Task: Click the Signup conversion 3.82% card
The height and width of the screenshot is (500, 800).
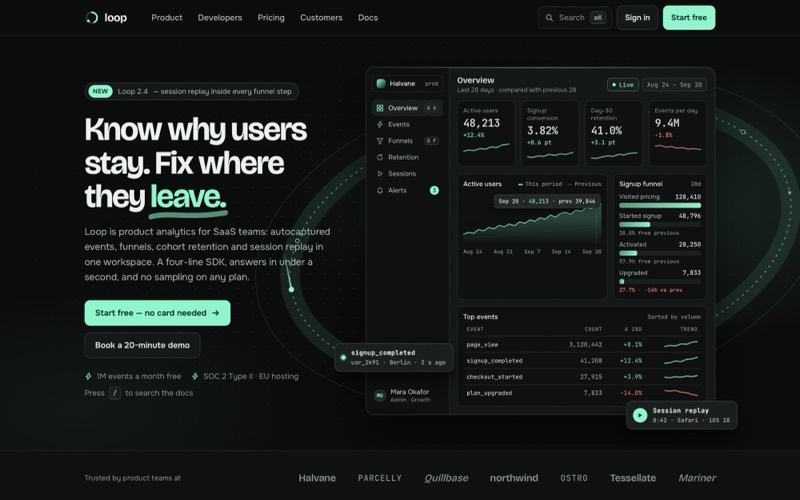Action: coord(550,134)
